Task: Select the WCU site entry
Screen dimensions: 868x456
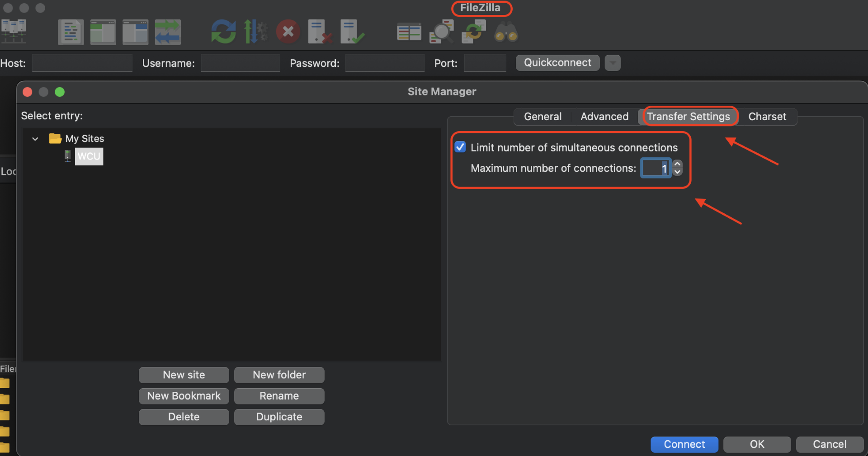Action: click(89, 156)
